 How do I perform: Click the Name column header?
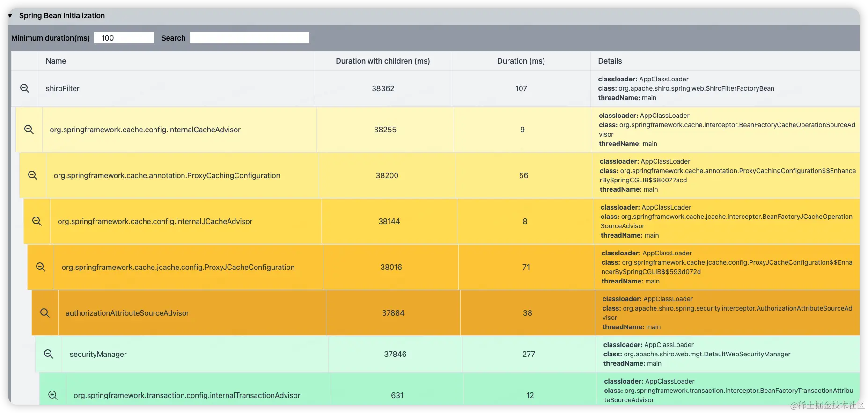pyautogui.click(x=56, y=61)
